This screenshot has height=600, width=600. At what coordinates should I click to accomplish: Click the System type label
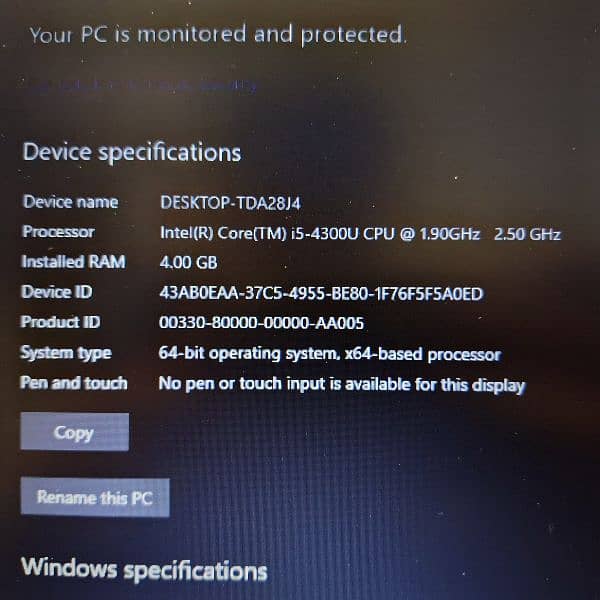point(66,353)
